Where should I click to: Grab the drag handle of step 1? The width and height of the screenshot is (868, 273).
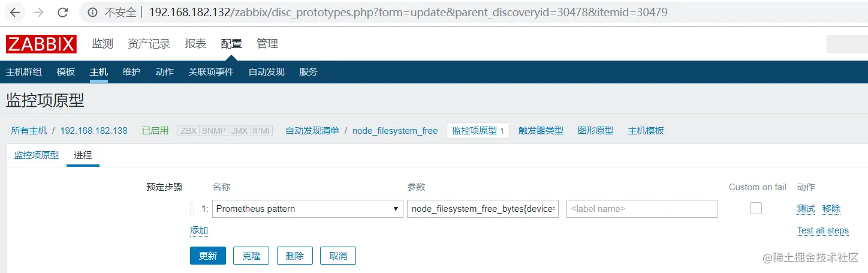pos(192,209)
